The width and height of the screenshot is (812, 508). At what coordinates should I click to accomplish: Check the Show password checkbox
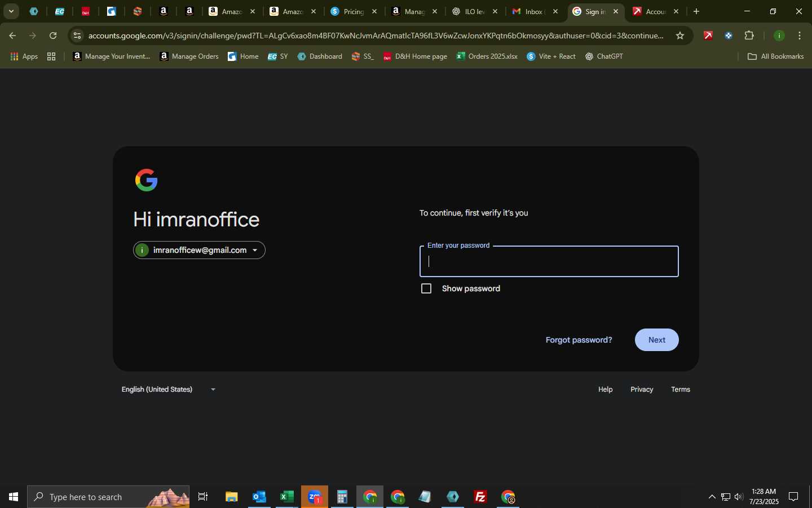(x=426, y=288)
